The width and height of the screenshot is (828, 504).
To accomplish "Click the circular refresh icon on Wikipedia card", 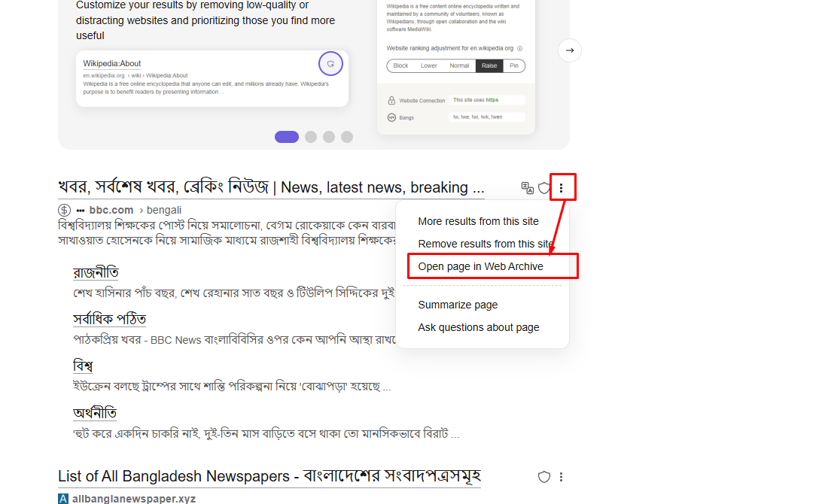I will (330, 64).
